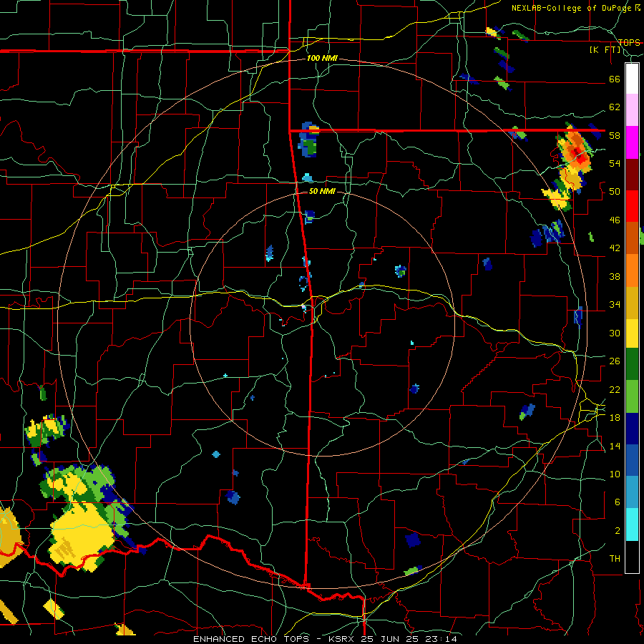The width and height of the screenshot is (644, 644).
Task: Click the legend value '10'
Action: (x=615, y=474)
